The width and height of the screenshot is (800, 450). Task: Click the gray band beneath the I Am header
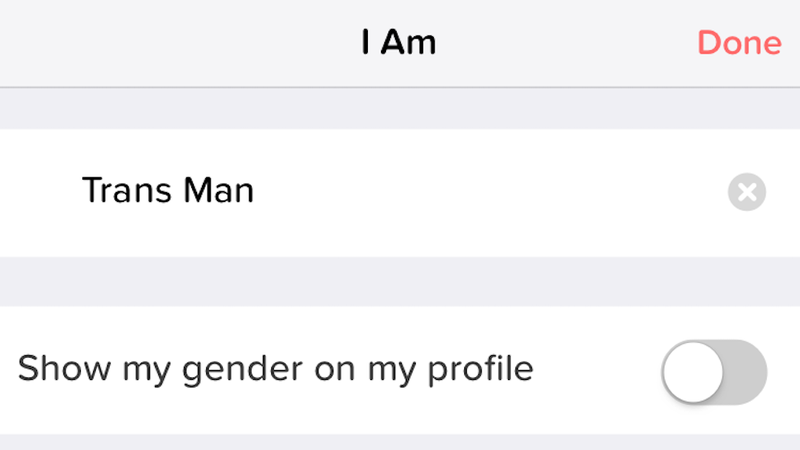pyautogui.click(x=400, y=108)
